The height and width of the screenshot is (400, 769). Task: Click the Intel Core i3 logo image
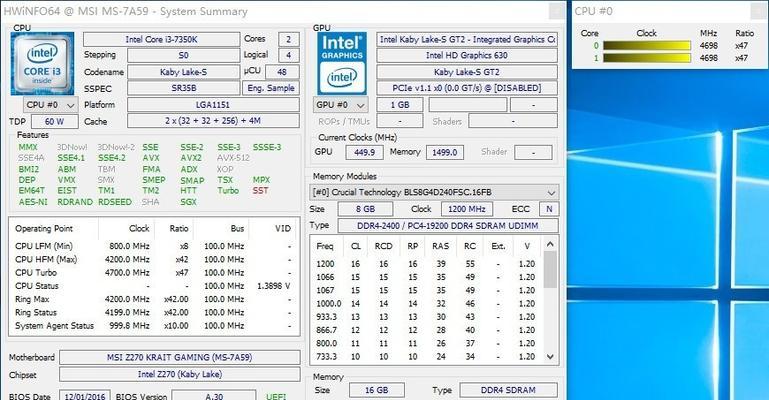point(43,64)
